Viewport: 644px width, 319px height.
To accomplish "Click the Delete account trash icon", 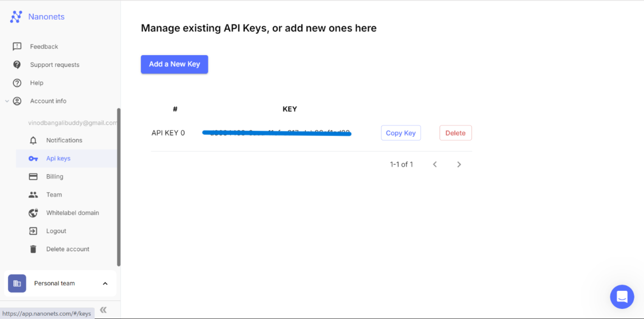I will point(33,249).
